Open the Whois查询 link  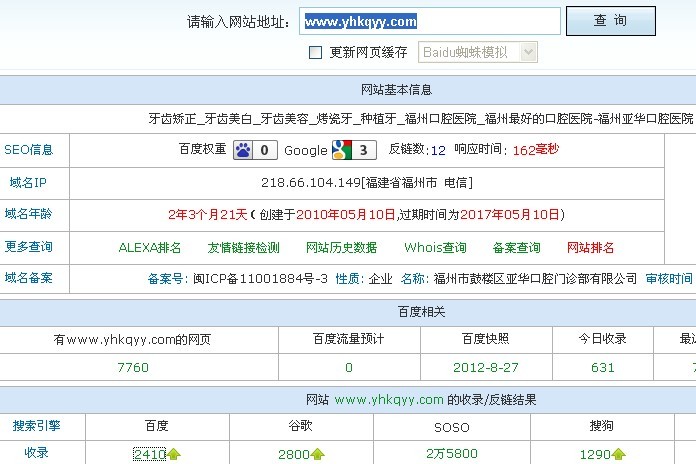435,248
